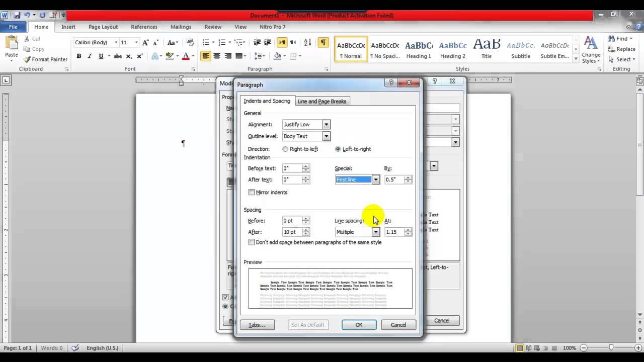Open the Change Case Aa dropdown
Screen dimensions: 644x362
pos(173,43)
